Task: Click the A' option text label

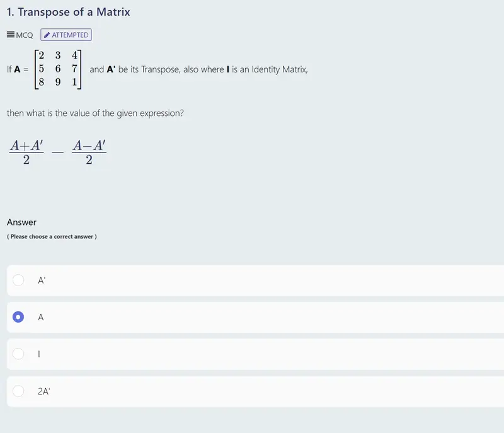Action: pos(42,280)
